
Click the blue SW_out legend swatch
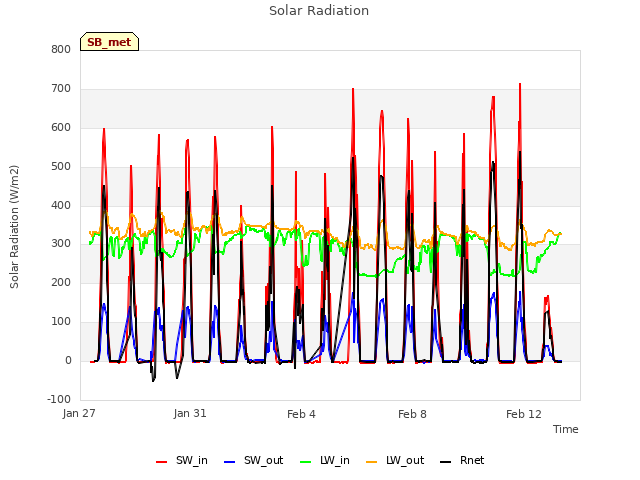coord(230,462)
